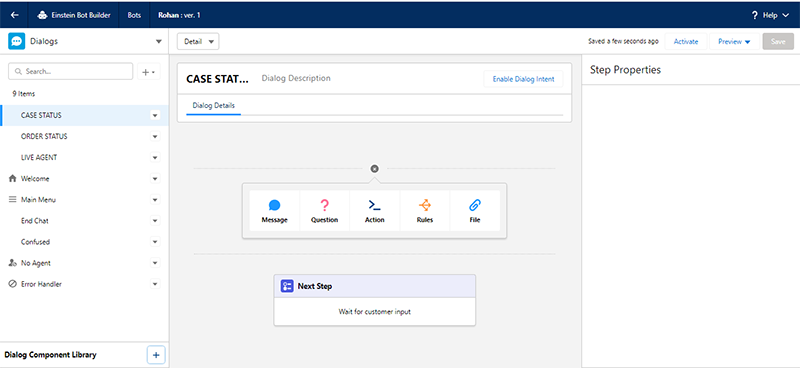Open LIVE AGENT row dropdown arrow
Screen dimensions: 800x368
point(156,158)
